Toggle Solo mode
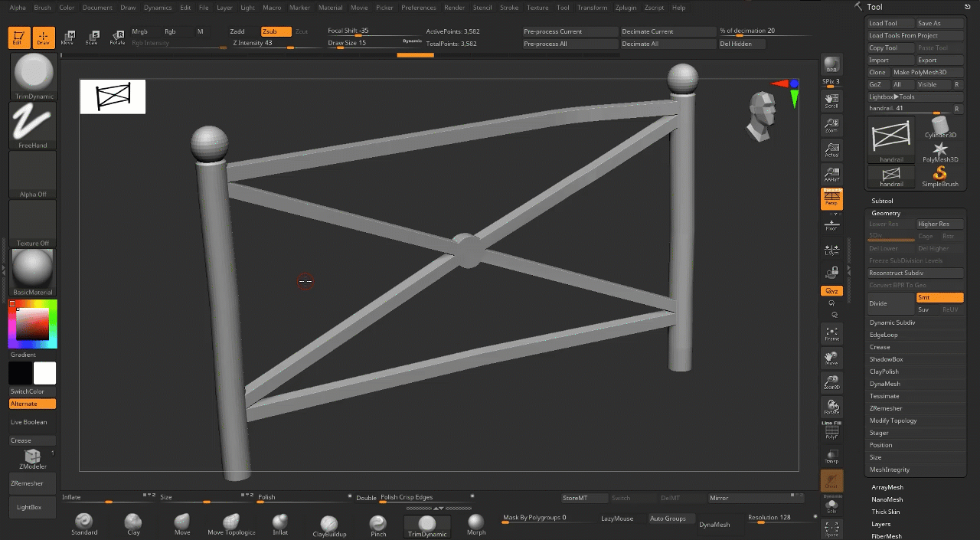980x540 pixels. (x=831, y=506)
